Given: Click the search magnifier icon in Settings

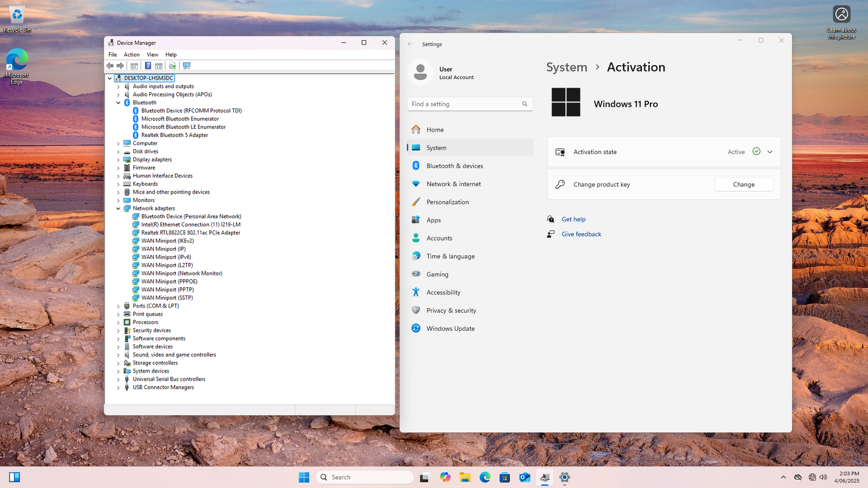Looking at the screenshot, I should (x=525, y=104).
